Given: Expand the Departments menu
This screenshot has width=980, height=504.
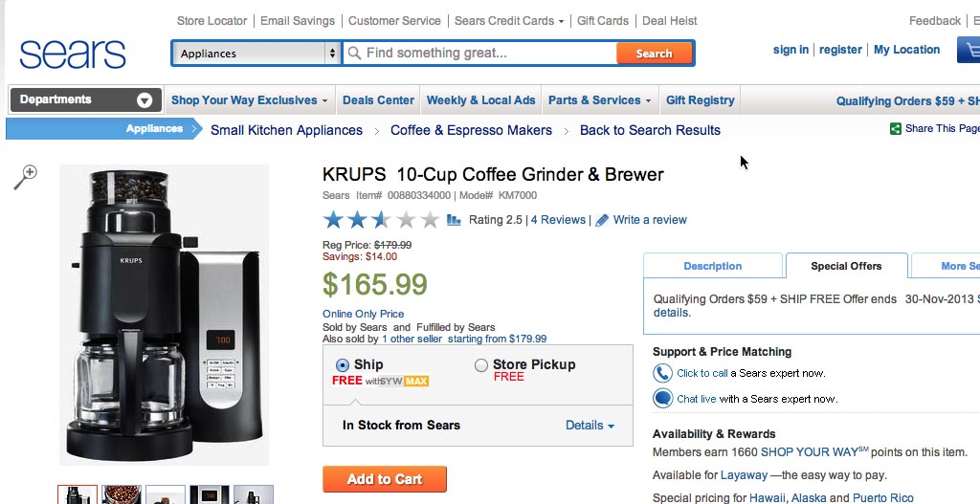Looking at the screenshot, I should [85, 99].
